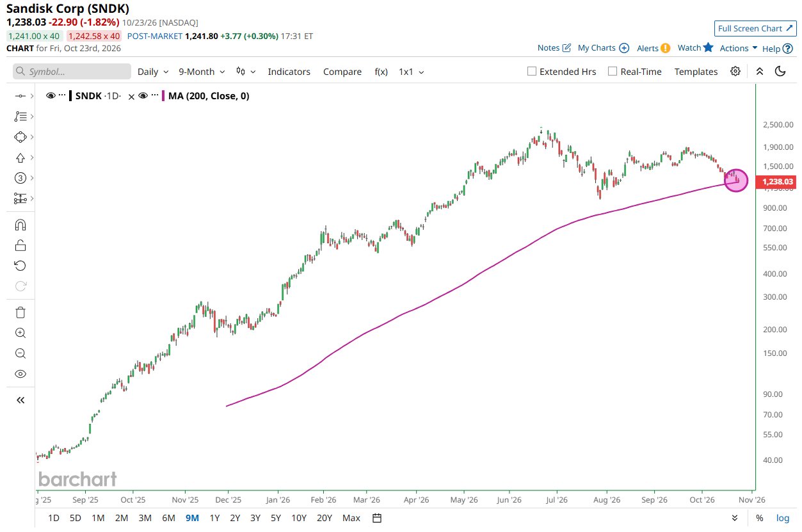Toggle the log scale option
Screen dimensions: 802x532
(783, 518)
